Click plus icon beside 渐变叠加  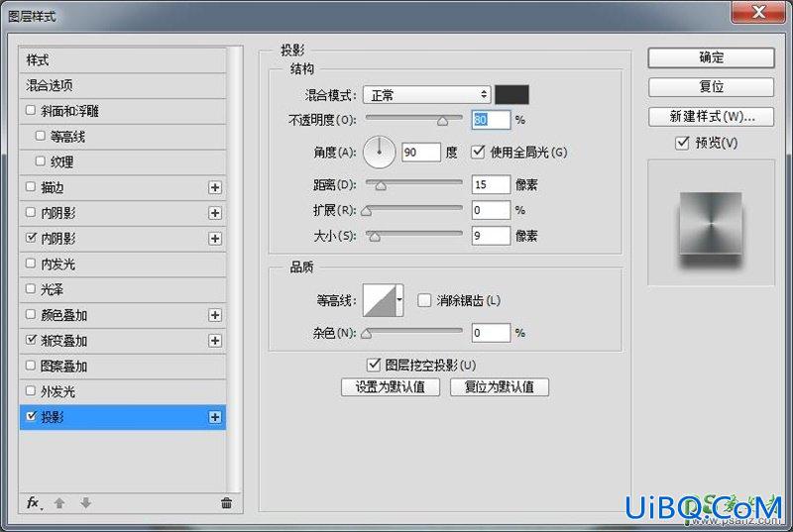tap(215, 341)
